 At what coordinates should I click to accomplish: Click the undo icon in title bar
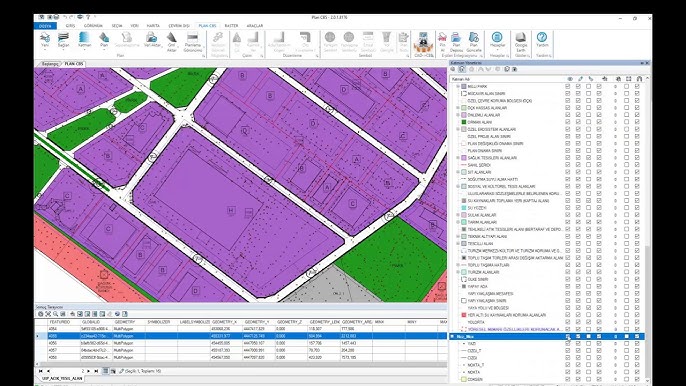pos(65,18)
